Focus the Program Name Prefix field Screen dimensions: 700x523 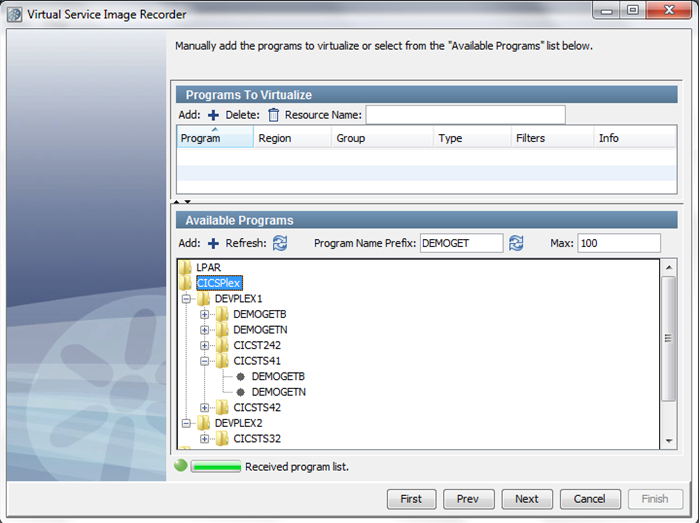461,243
